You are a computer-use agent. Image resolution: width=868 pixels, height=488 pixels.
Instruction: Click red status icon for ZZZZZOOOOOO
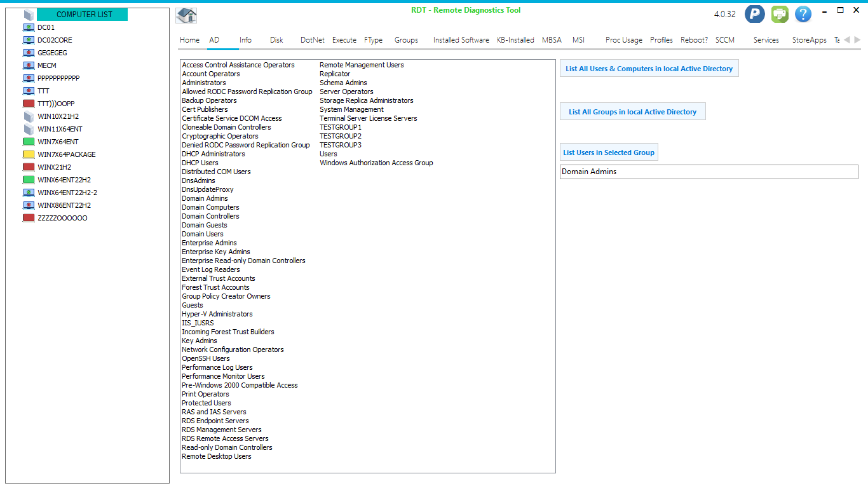pyautogui.click(x=29, y=218)
